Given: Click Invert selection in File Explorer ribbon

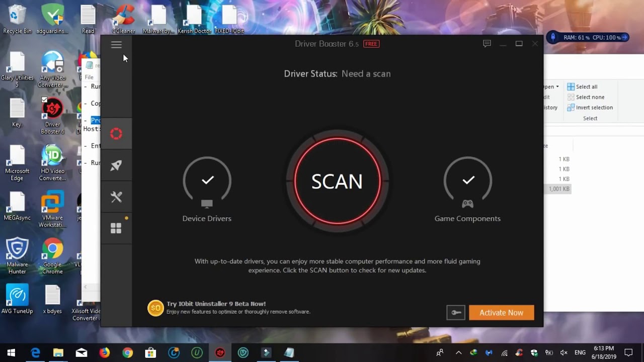Looking at the screenshot, I should (x=590, y=108).
